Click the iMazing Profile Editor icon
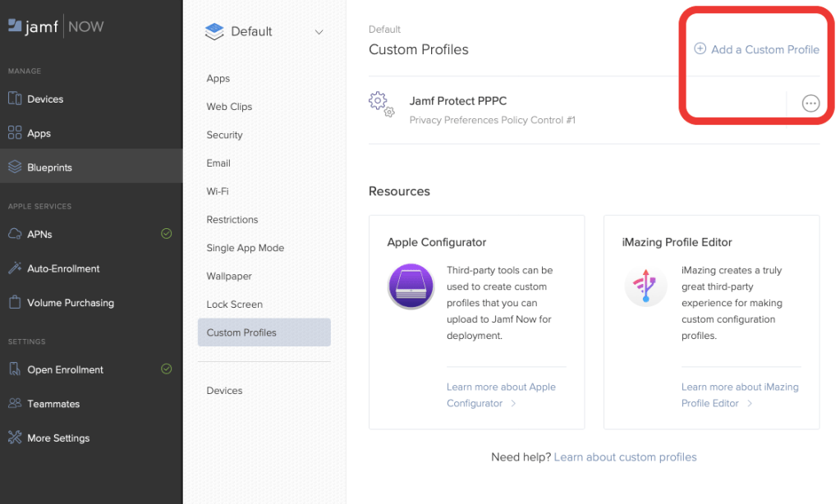The image size is (840, 504). [x=645, y=287]
